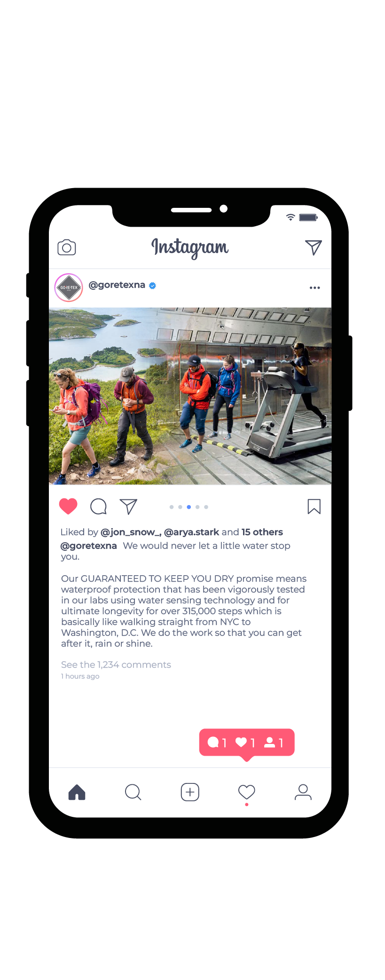Tap the goretexna profile picture story ring
Viewport: 385px width, 980px height.
(x=69, y=287)
